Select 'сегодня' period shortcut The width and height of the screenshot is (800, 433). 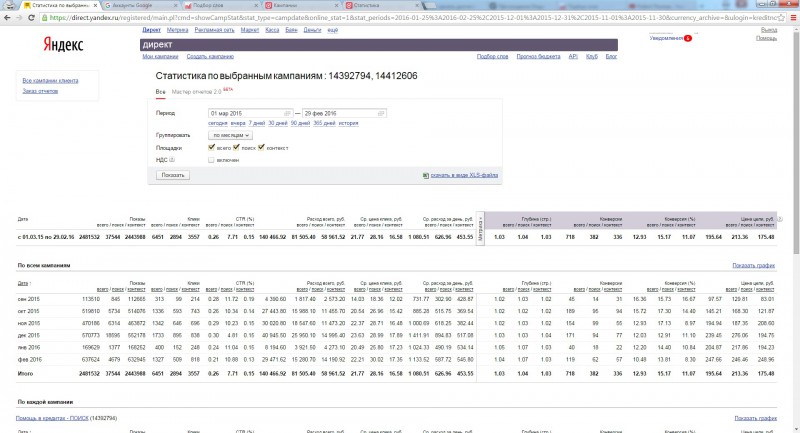click(x=218, y=123)
